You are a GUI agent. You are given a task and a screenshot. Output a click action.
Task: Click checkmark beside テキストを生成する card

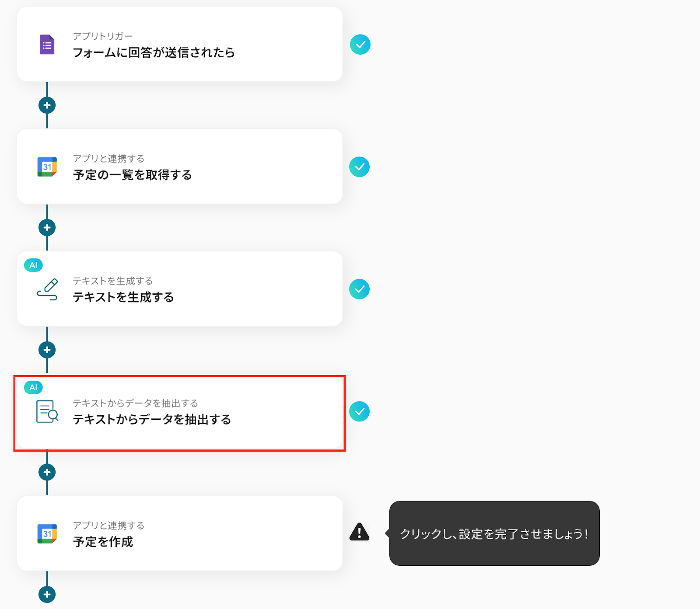pyautogui.click(x=359, y=289)
